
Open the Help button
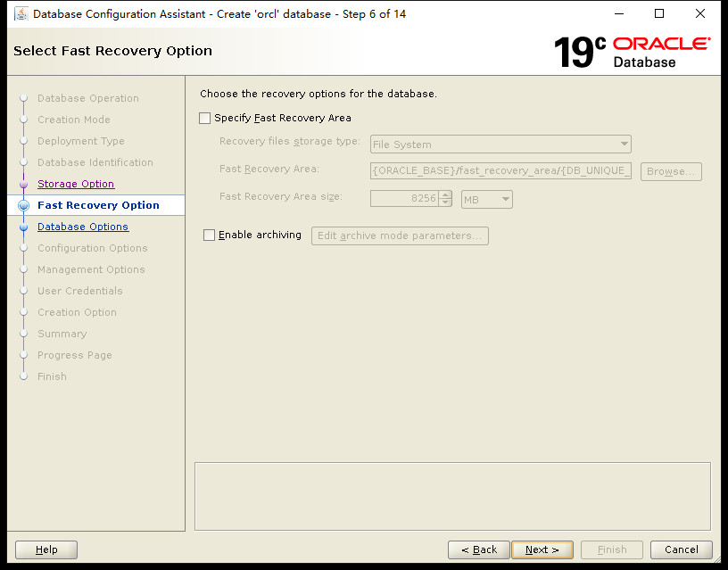point(46,549)
